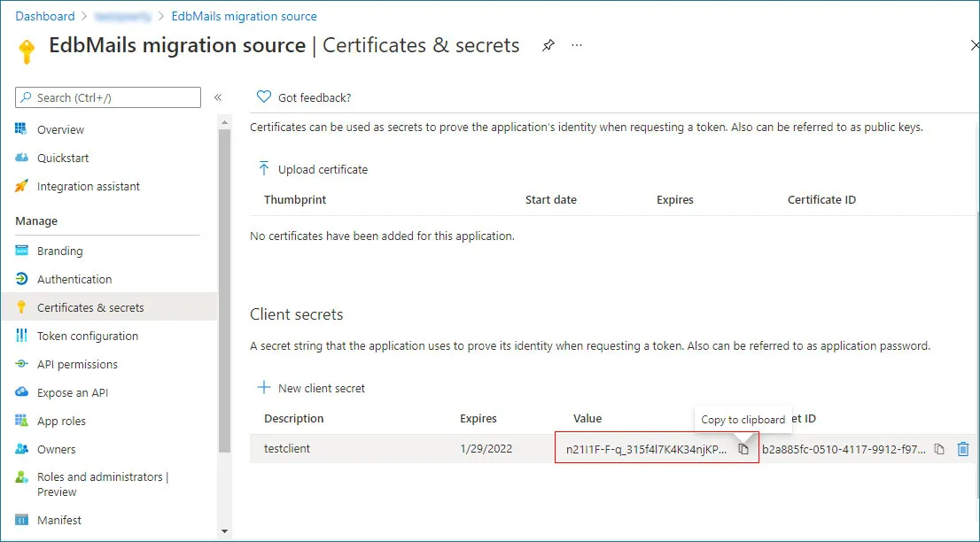The height and width of the screenshot is (542, 980).
Task: Click the 1/29/2022 expiry date
Action: [486, 448]
